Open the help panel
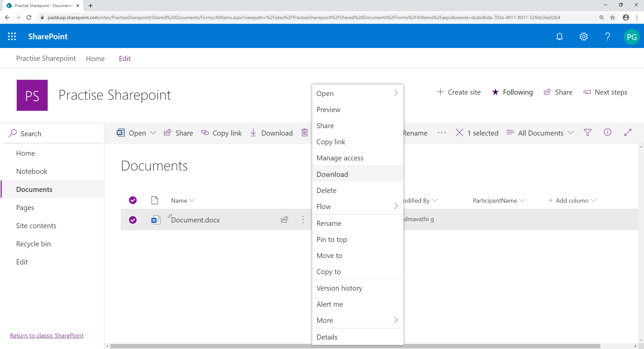The height and width of the screenshot is (349, 644). point(607,36)
